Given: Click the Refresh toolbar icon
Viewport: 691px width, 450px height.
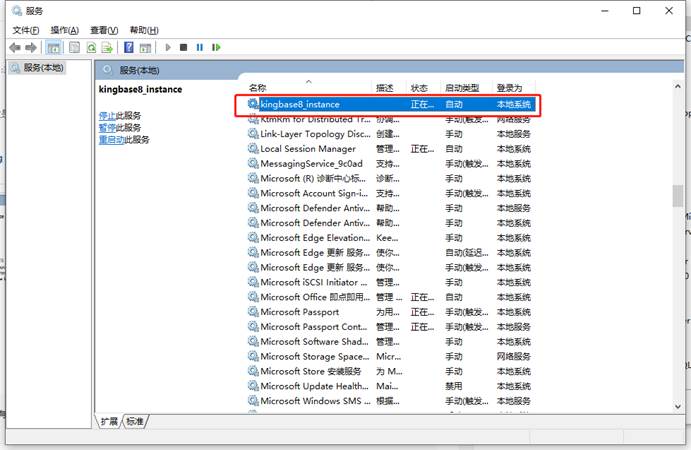Looking at the screenshot, I should [x=91, y=47].
